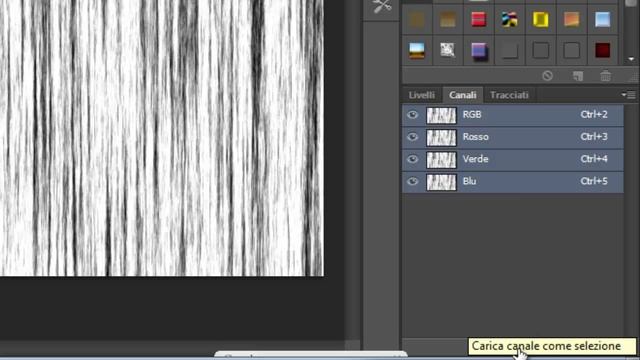Apply the tan gradient style swatch
This screenshot has height=360, width=640.
coord(448,19)
